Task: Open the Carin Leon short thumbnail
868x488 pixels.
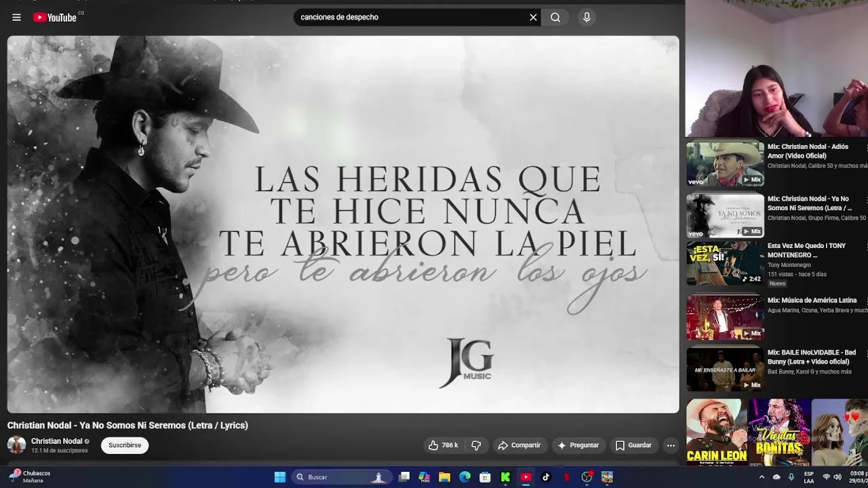Action: (x=716, y=432)
